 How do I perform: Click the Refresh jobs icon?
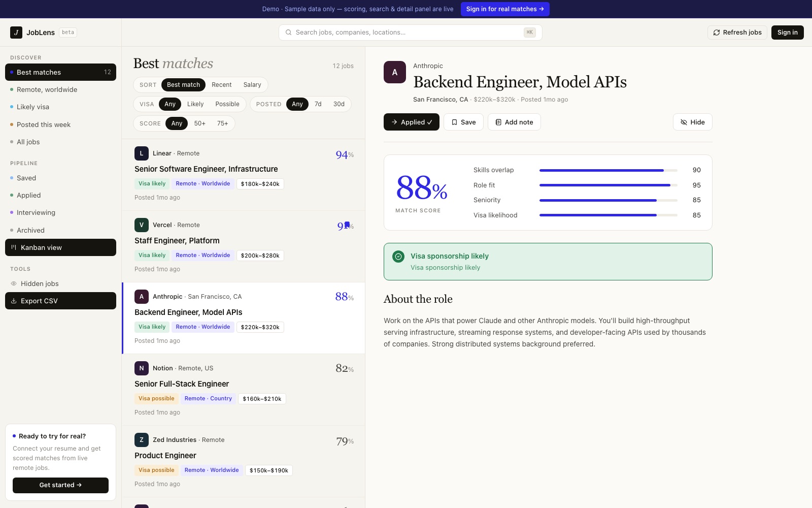[x=717, y=33]
